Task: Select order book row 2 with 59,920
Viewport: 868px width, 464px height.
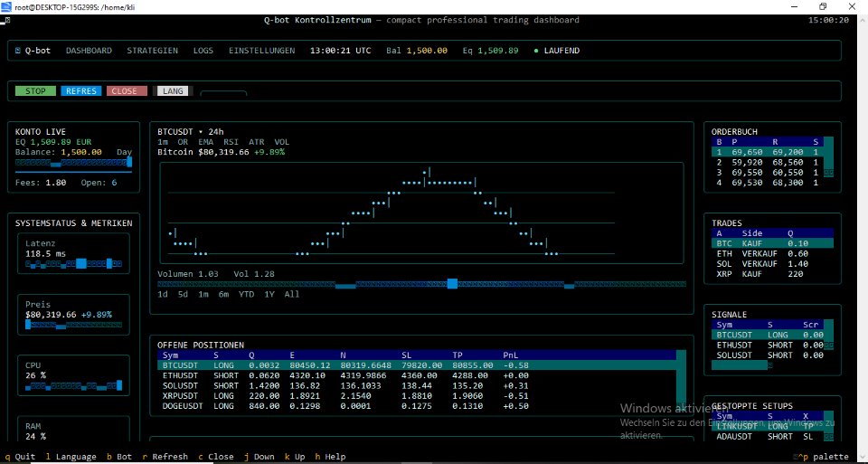Action: pyautogui.click(x=768, y=162)
